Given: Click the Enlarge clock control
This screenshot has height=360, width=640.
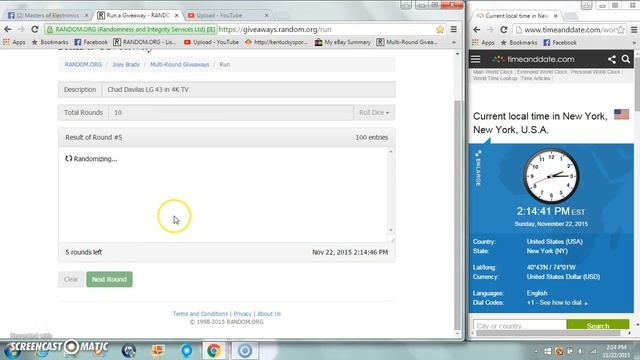Looking at the screenshot, I should pos(478,168).
